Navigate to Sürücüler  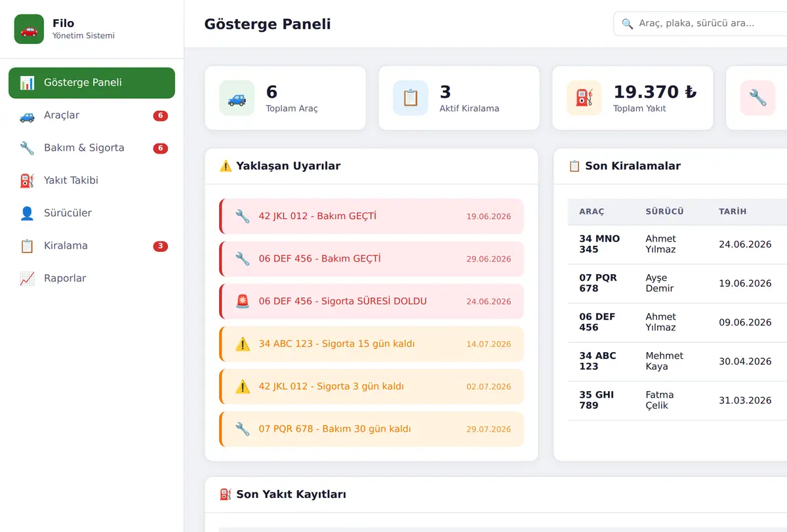pos(92,213)
